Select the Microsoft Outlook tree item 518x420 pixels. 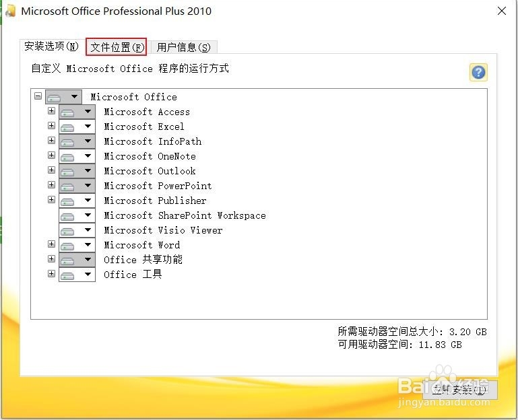[x=150, y=171]
